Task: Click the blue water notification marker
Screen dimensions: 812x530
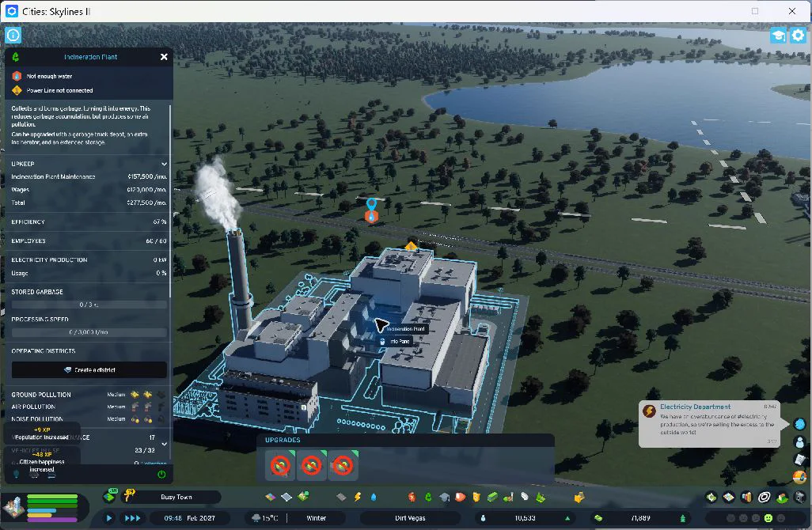Action: coord(371,210)
